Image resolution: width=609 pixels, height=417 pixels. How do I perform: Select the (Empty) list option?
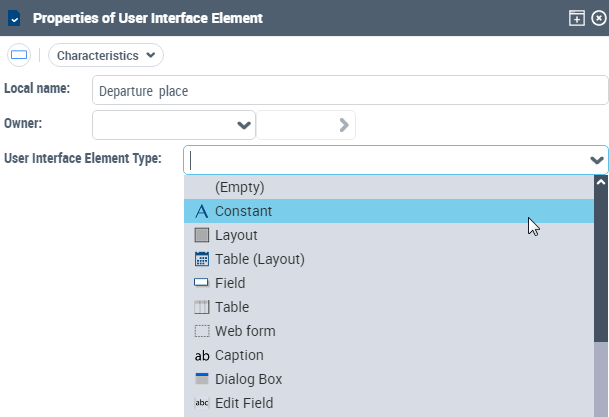point(239,187)
